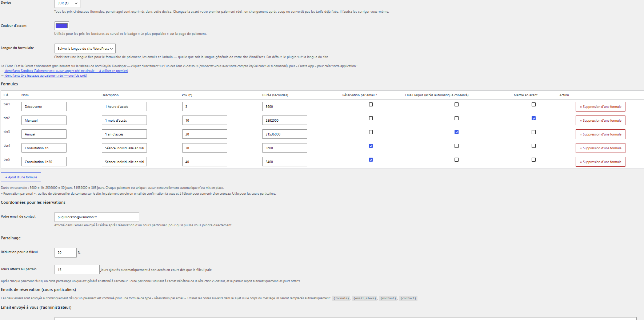Edit the Réduction pour le filleul field
Viewport: 644px width, 320px height.
(65, 253)
